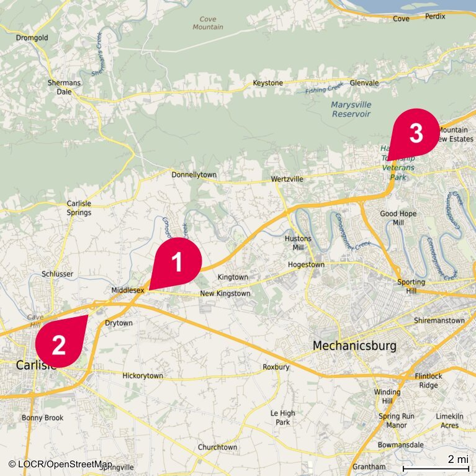Click the Wertzville place label
Viewport: 476px width, 476px height.
287,179
